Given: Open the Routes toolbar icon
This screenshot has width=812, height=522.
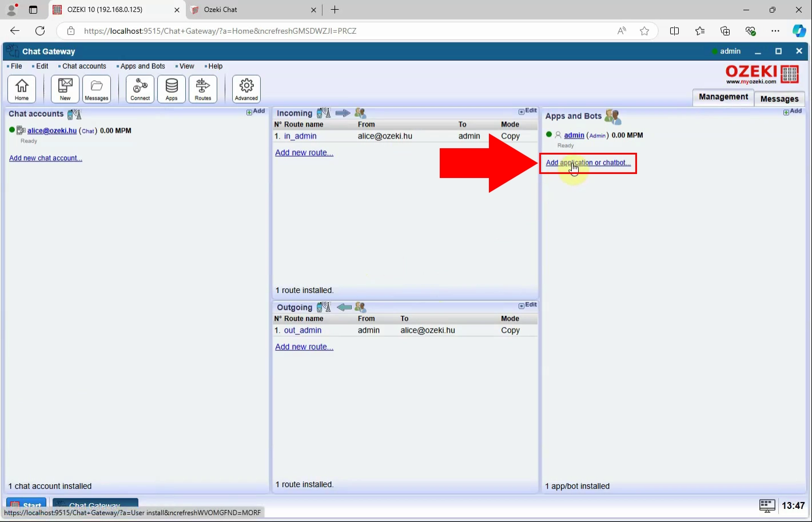Looking at the screenshot, I should pos(203,89).
